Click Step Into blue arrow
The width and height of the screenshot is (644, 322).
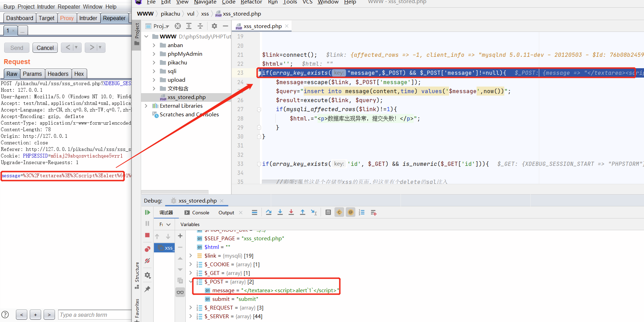click(x=280, y=213)
